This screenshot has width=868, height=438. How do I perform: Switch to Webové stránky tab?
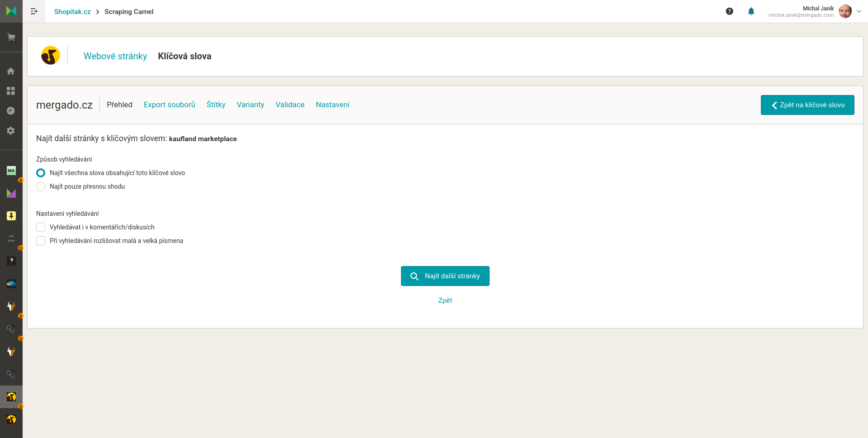[x=115, y=56]
